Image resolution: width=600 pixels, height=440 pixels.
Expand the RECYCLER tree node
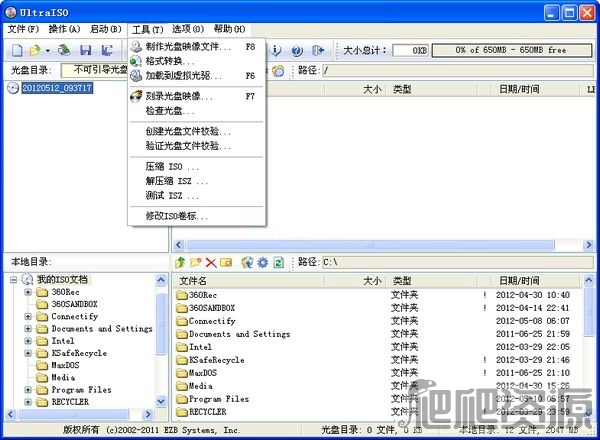coord(28,402)
